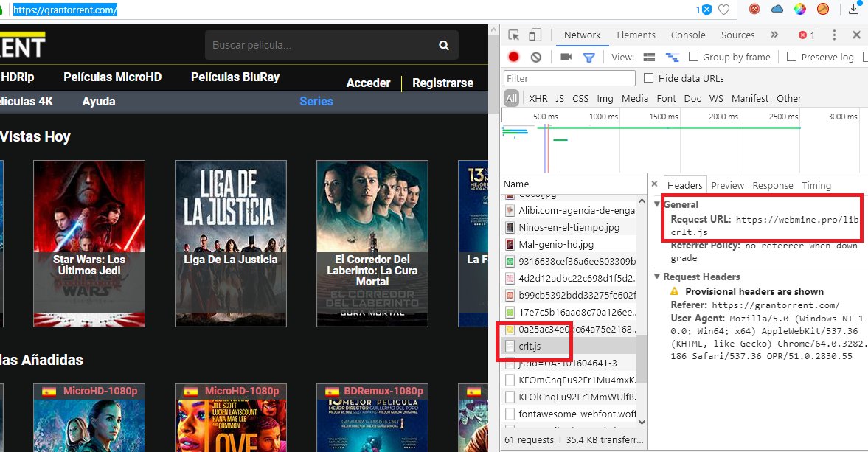
Task: Open the Ayuda link
Action: 99,101
